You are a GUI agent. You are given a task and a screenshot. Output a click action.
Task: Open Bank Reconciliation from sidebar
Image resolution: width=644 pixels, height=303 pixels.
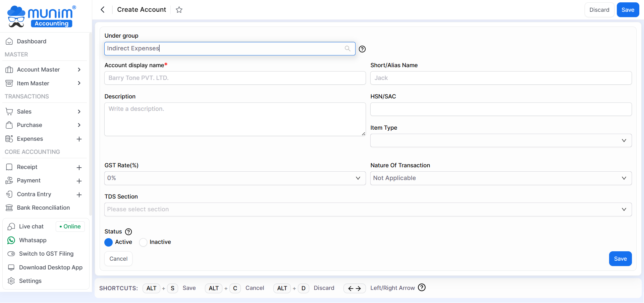[43, 208]
